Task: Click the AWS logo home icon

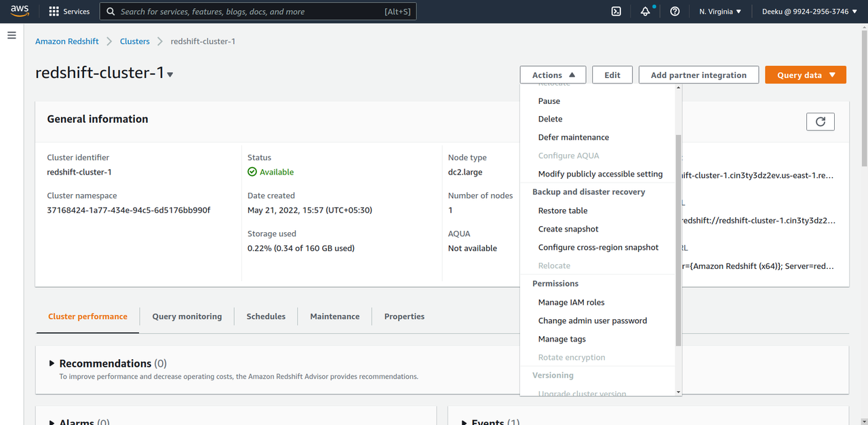Action: click(x=20, y=11)
